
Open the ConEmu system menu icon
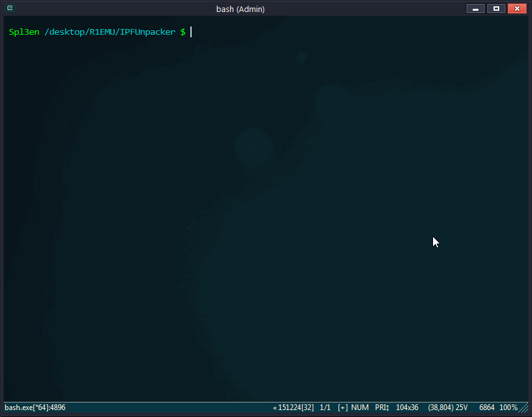10,8
